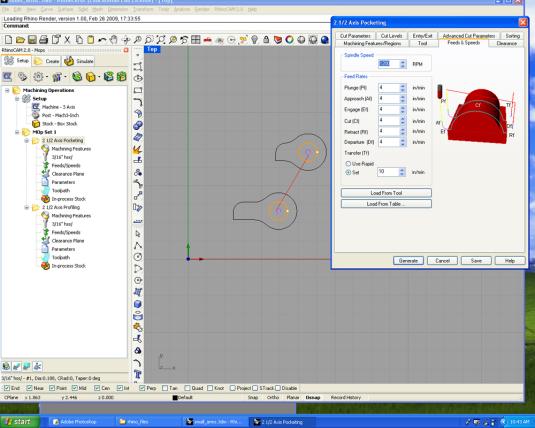Switch to the Entry/Exit tab
This screenshot has width=535, height=428.
point(422,36)
